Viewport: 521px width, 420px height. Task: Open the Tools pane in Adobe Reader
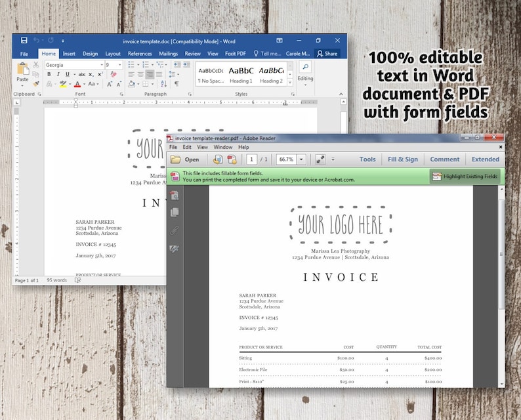point(367,159)
